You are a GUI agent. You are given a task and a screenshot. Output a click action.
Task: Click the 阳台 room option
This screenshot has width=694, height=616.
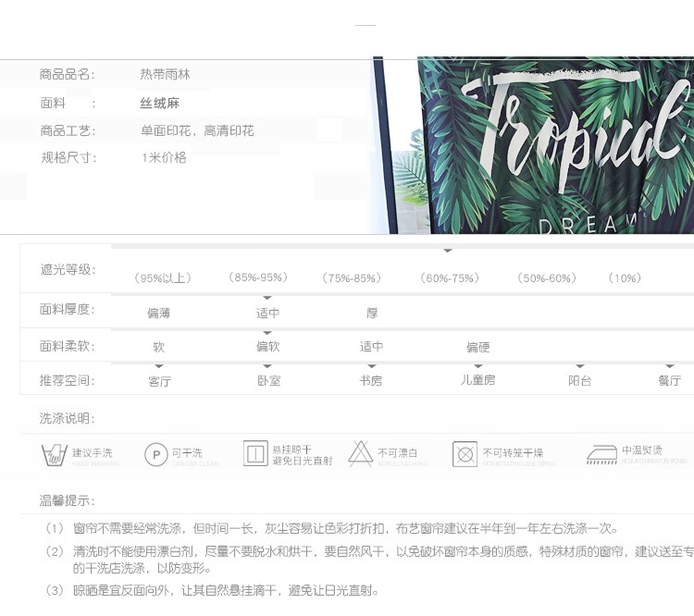coord(580,380)
